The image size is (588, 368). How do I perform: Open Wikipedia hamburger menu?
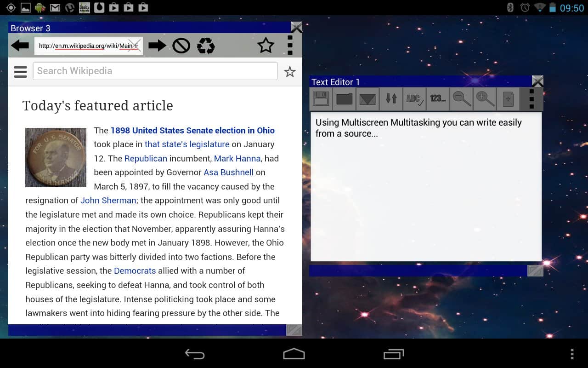20,72
